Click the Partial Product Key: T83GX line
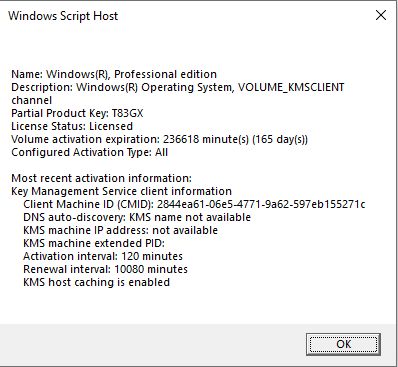Image resolution: width=398 pixels, height=367 pixels. pos(77,113)
